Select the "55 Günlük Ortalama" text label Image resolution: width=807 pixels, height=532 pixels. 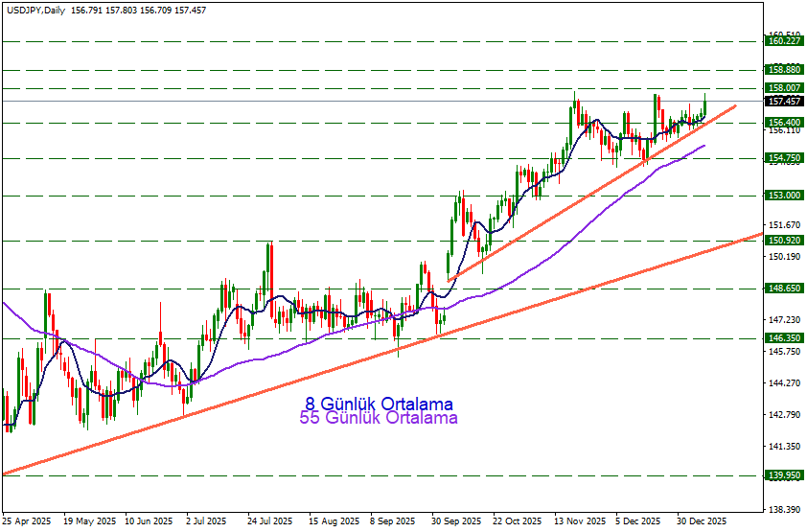[x=379, y=418]
